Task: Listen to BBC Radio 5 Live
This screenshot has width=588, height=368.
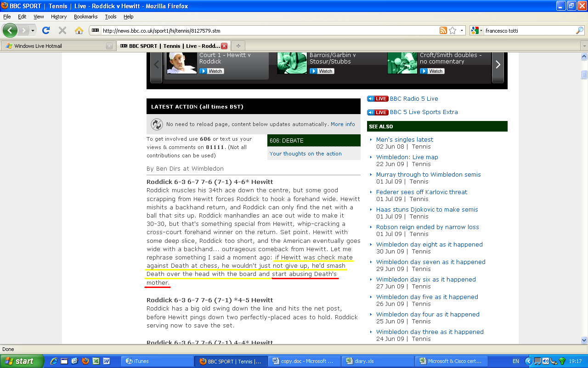Action: (413, 98)
